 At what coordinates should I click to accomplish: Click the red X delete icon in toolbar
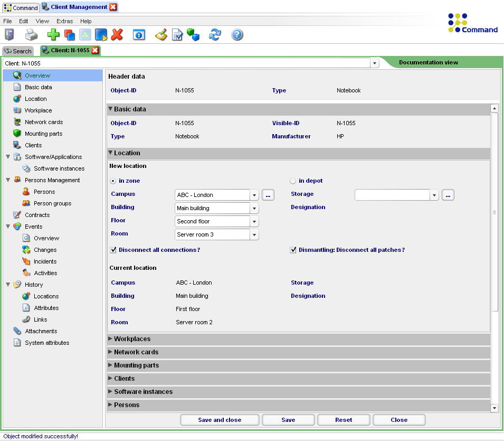pyautogui.click(x=117, y=35)
